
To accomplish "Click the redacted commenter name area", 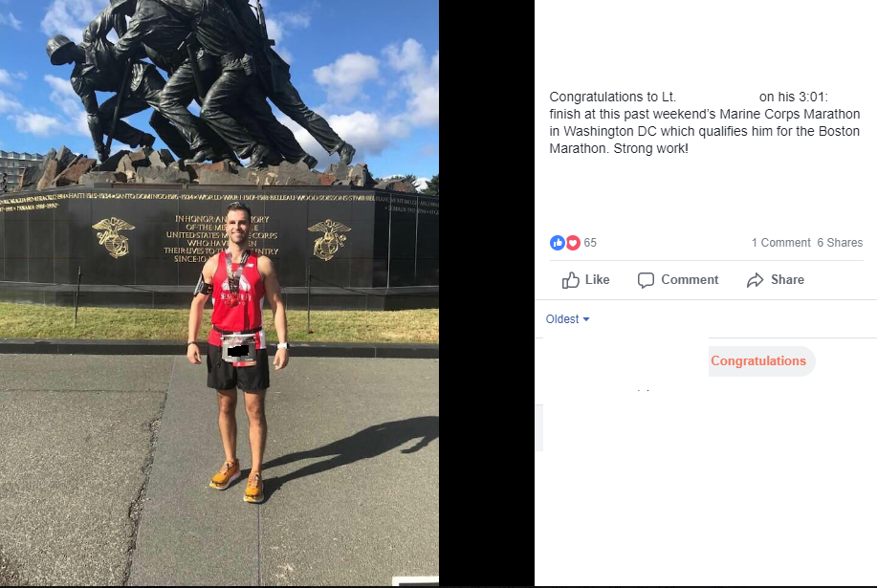I will (x=625, y=361).
